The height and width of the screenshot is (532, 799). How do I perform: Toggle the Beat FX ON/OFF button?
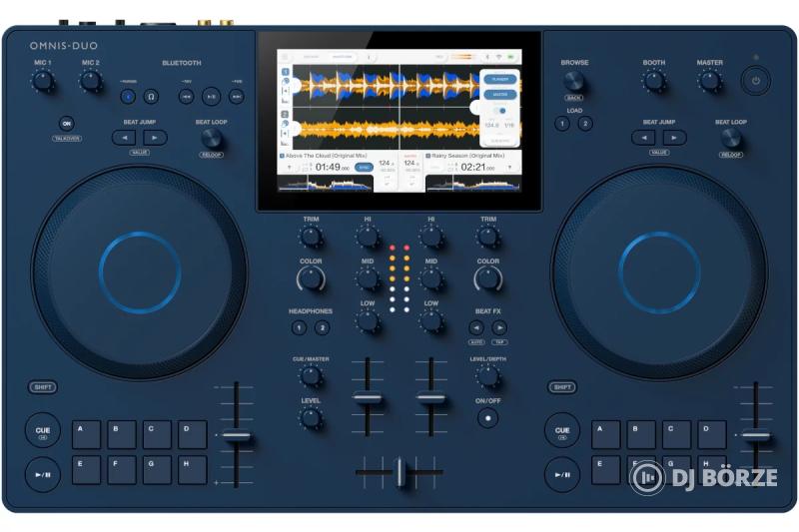tap(487, 418)
